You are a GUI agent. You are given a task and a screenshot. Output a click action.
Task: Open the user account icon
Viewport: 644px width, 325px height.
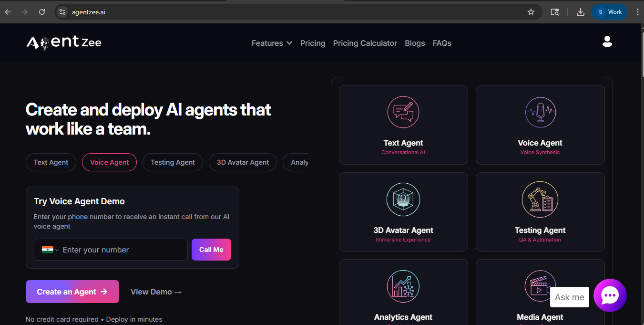coord(607,42)
